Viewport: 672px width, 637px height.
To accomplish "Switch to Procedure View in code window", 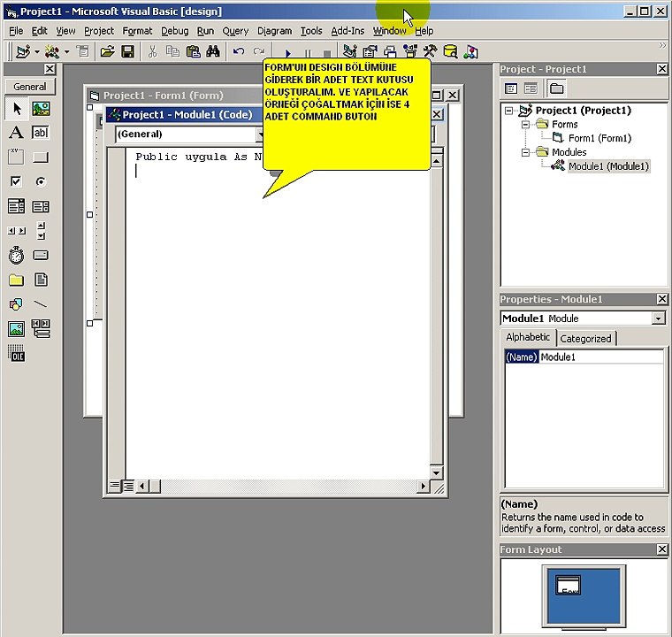I will [x=115, y=486].
